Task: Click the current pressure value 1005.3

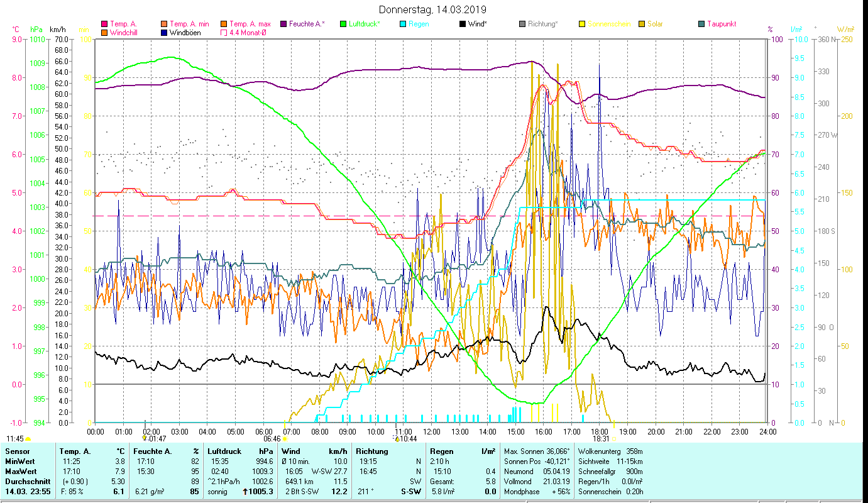Action: click(261, 492)
